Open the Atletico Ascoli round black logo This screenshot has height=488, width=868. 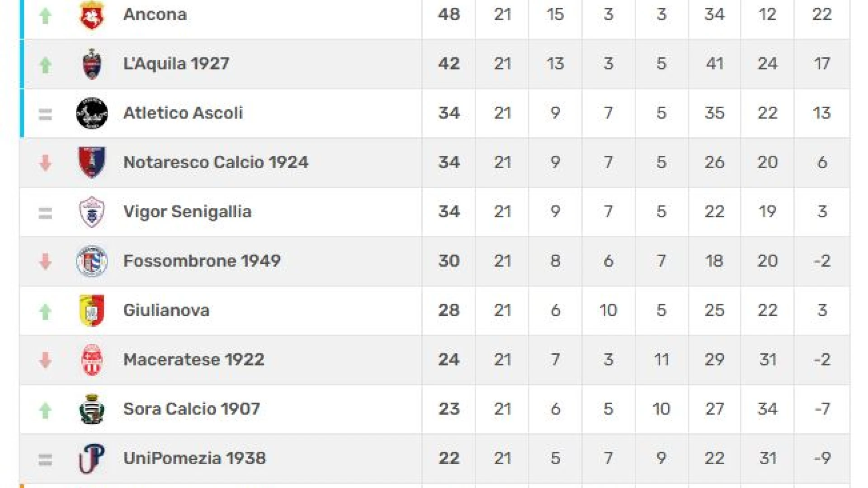[x=92, y=113]
